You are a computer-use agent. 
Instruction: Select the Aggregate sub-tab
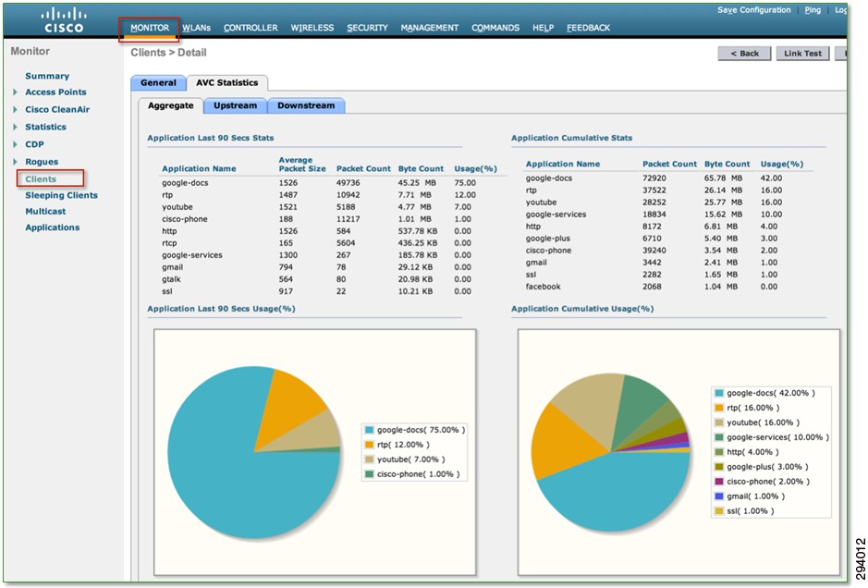(x=170, y=105)
